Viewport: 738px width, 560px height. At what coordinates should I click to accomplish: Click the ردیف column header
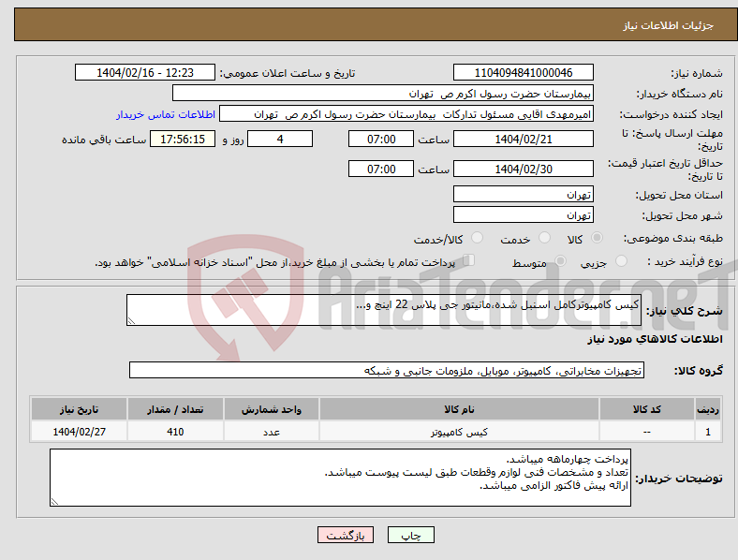[x=708, y=409]
